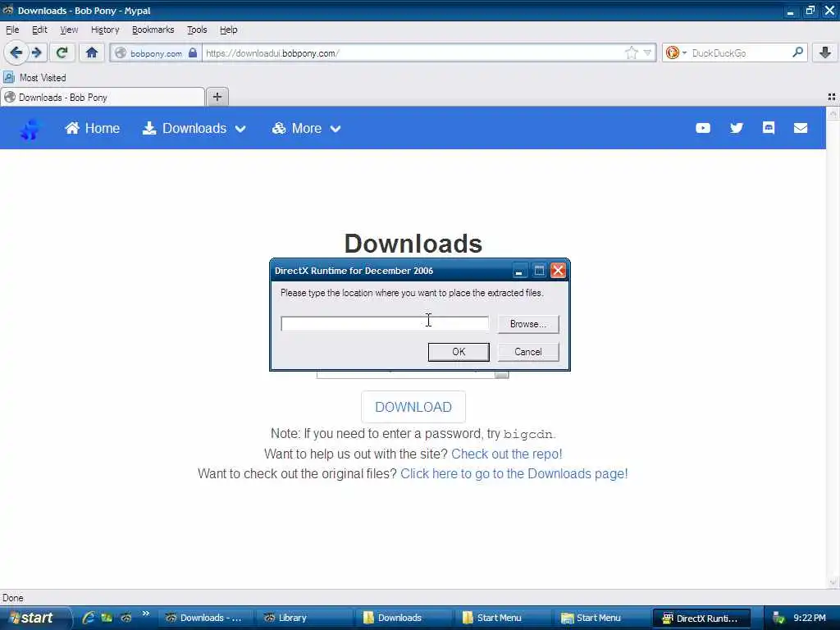Click the search magnifier icon

(797, 52)
